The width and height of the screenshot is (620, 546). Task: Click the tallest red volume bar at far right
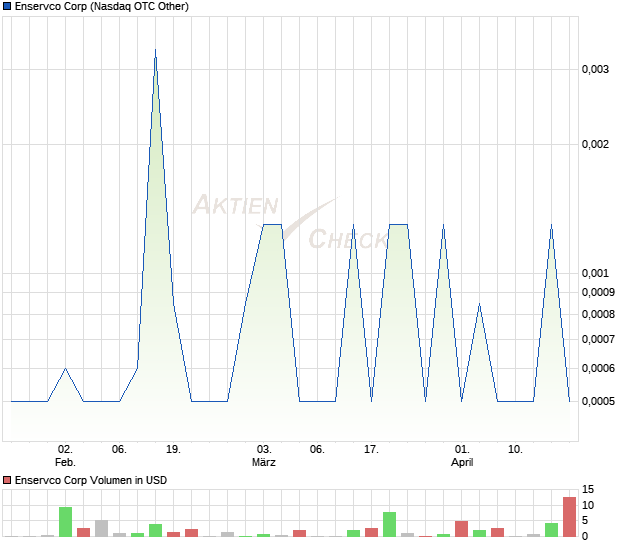tap(569, 517)
